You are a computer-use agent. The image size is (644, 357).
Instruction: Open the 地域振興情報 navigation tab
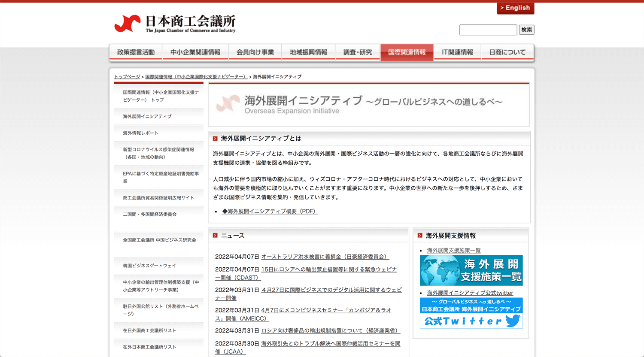point(308,52)
